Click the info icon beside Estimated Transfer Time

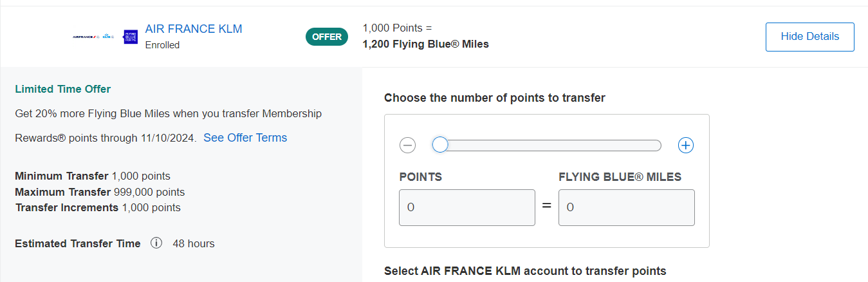click(x=156, y=243)
